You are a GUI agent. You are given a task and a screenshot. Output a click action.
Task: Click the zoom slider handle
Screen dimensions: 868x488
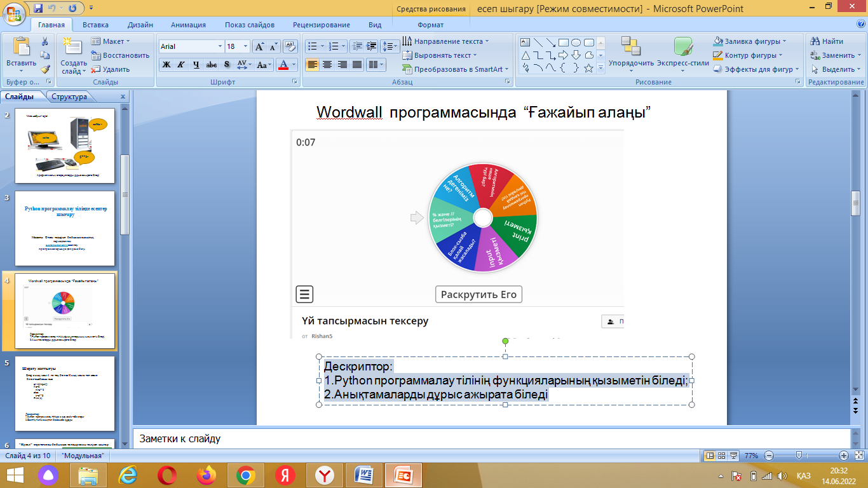pyautogui.click(x=799, y=456)
